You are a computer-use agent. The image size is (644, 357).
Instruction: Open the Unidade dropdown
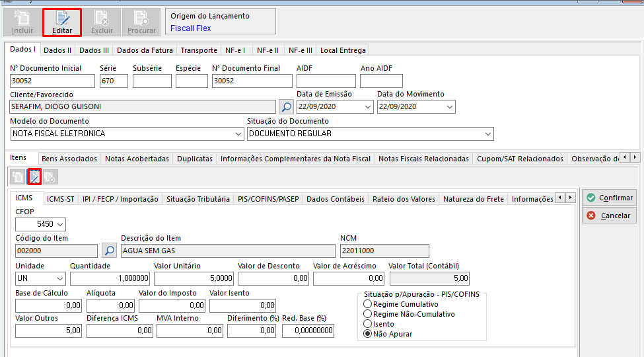pyautogui.click(x=60, y=278)
